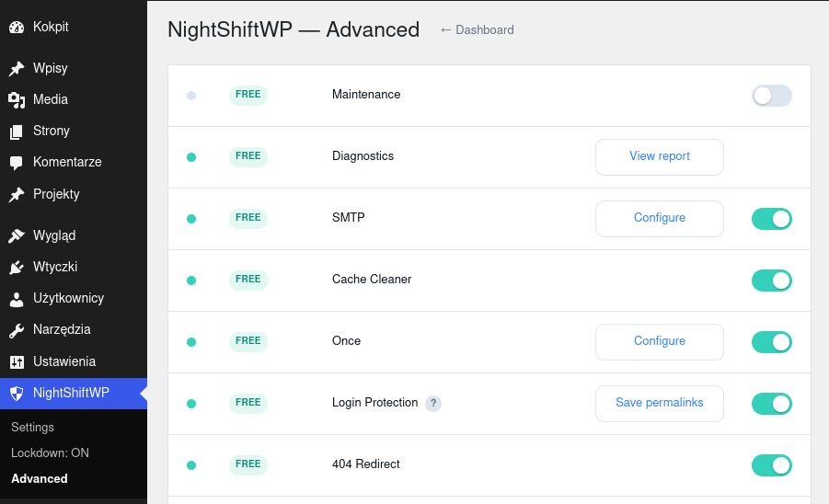Click Save permalinks button

(x=660, y=404)
